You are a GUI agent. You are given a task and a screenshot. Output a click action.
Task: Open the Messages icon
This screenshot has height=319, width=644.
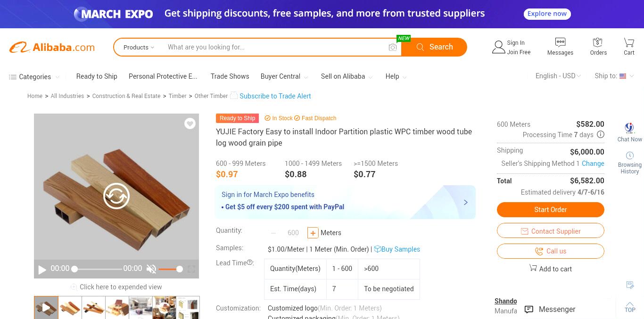(560, 42)
